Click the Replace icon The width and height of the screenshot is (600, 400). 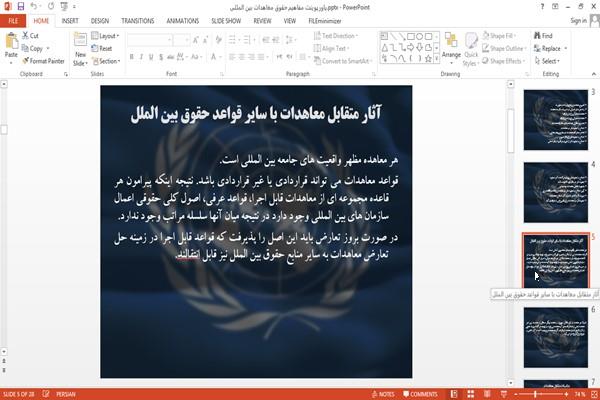point(538,48)
